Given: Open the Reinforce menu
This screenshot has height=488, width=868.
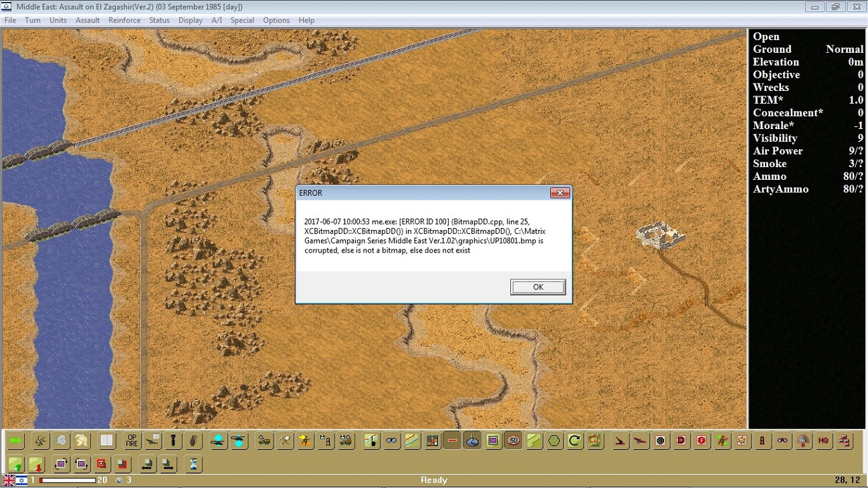Looking at the screenshot, I should click(x=124, y=20).
